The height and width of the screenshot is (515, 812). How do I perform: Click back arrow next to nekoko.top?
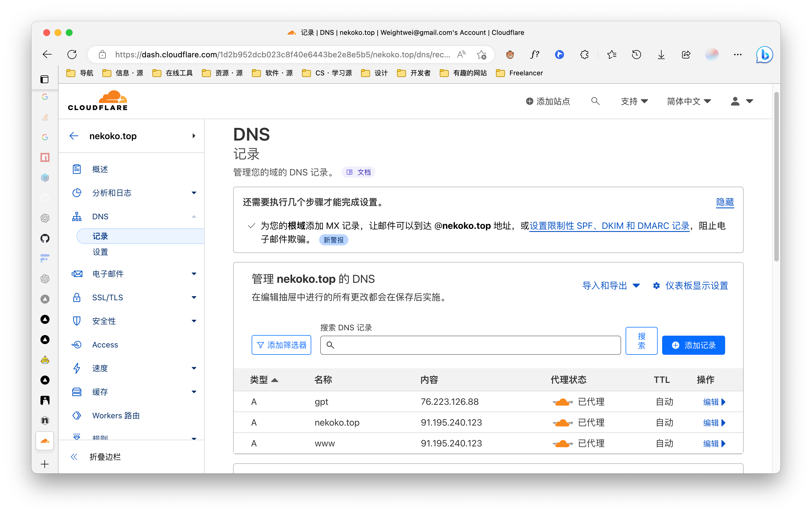click(x=74, y=136)
